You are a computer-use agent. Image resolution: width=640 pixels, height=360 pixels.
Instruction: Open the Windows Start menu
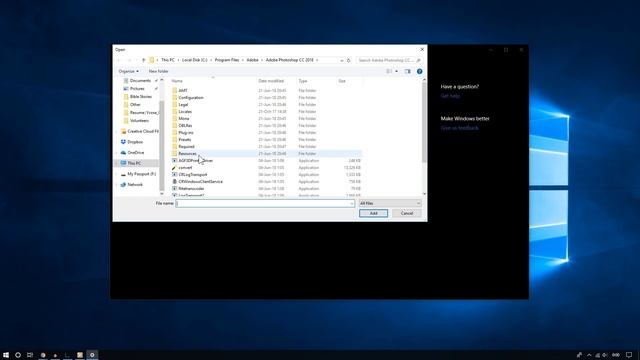click(x=6, y=355)
